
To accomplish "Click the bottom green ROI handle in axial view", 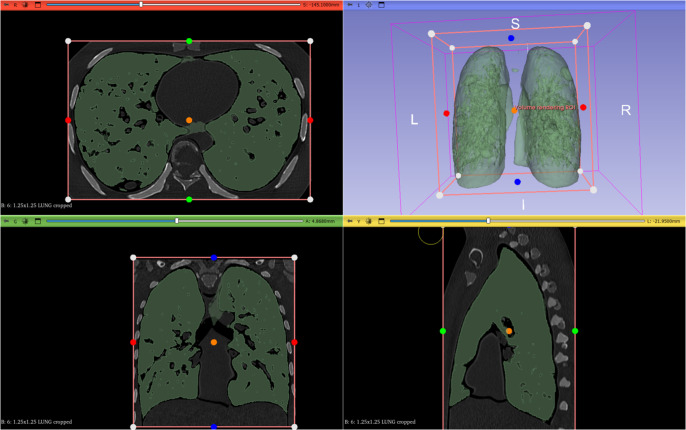I will pos(189,199).
